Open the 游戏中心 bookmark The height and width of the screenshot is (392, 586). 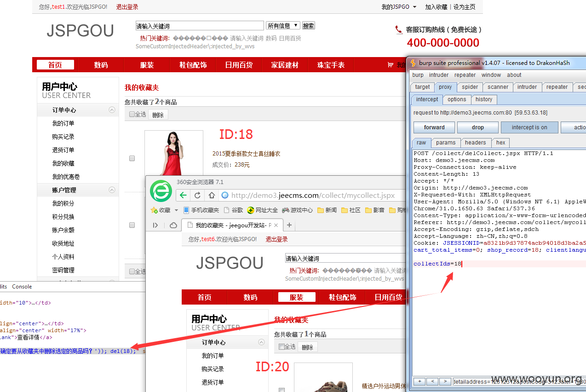pos(297,210)
